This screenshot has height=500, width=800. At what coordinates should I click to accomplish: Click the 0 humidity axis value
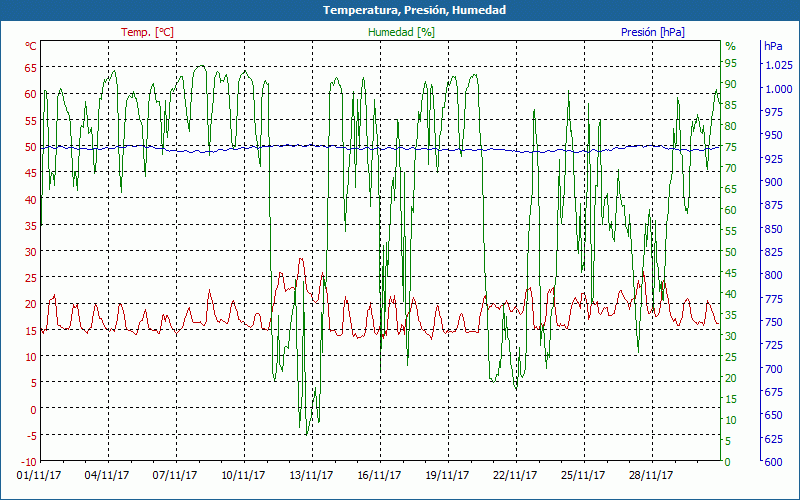coord(728,462)
